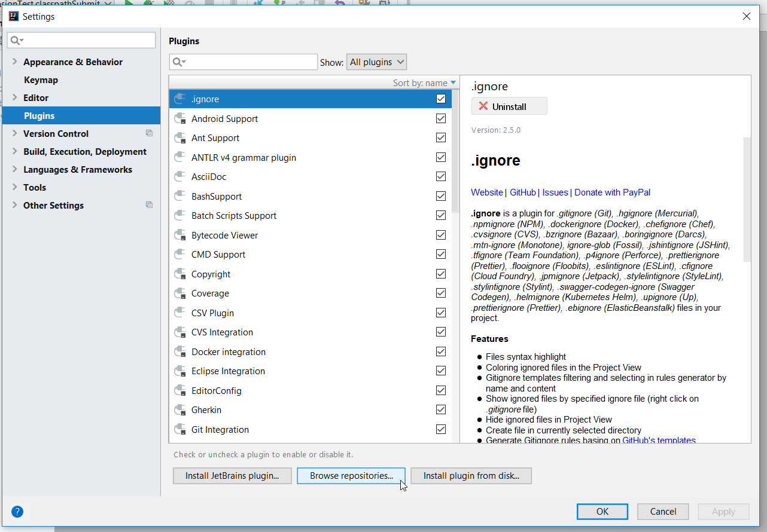Click the plugin icon beside BashSupport
The image size is (767, 532).
[x=179, y=197]
